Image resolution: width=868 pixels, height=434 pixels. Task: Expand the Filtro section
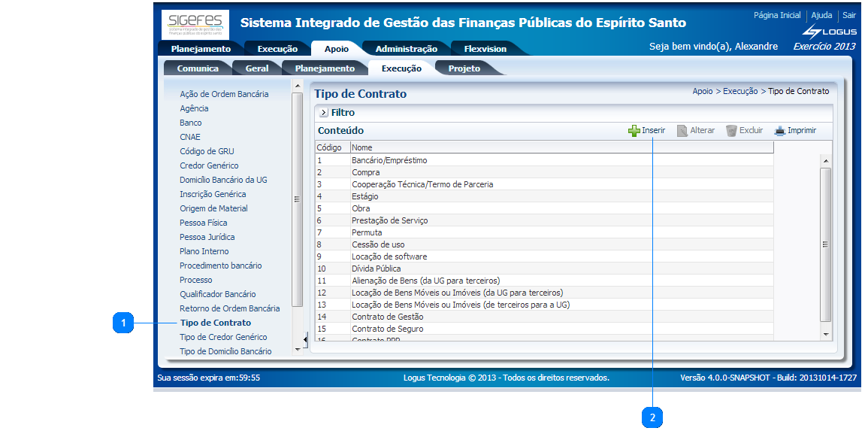pyautogui.click(x=324, y=113)
